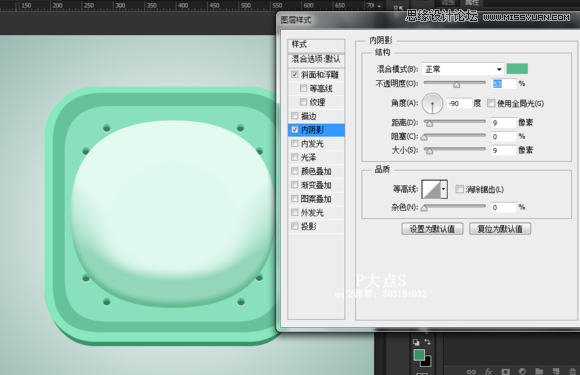Swap foreground and background colors
This screenshot has height=375, width=580.
click(428, 342)
